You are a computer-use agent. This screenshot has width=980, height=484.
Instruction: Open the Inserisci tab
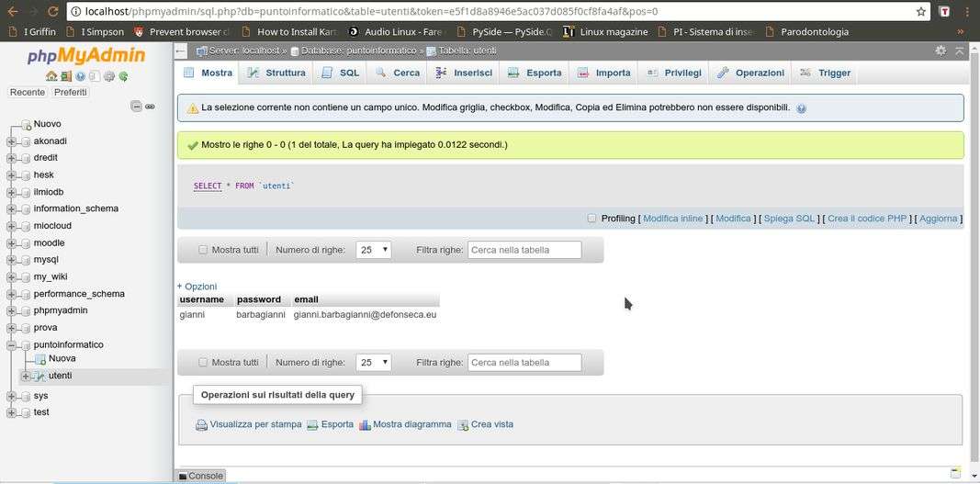pyautogui.click(x=463, y=73)
